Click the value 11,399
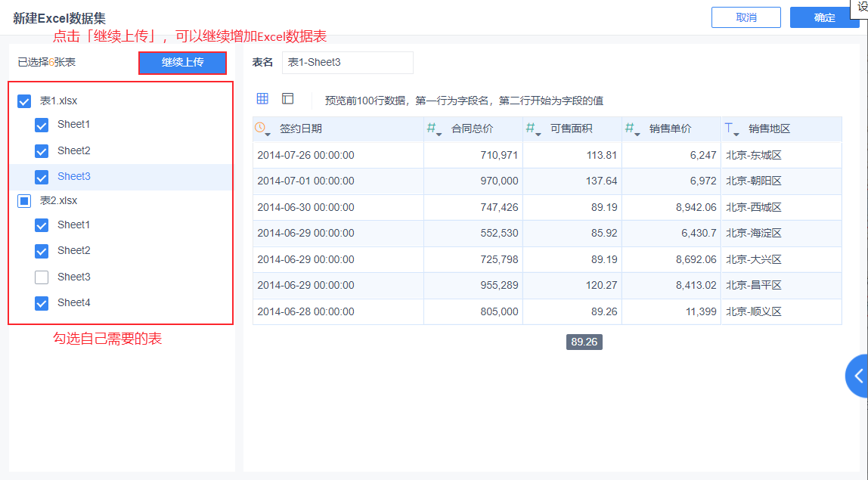Viewport: 868px width, 480px height. point(701,311)
